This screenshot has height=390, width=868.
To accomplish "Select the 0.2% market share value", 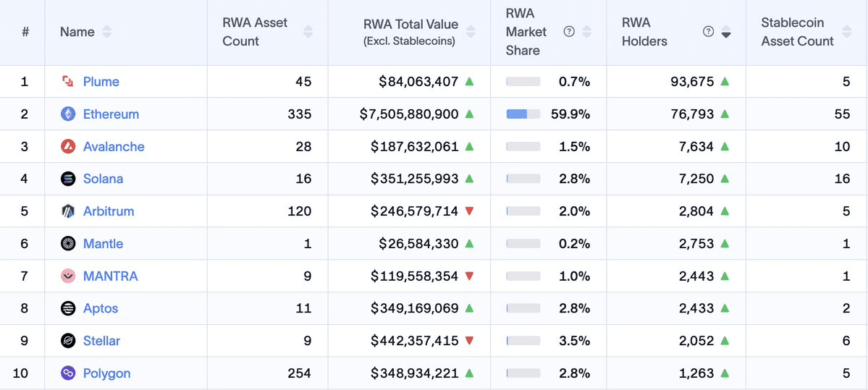I will click(575, 243).
